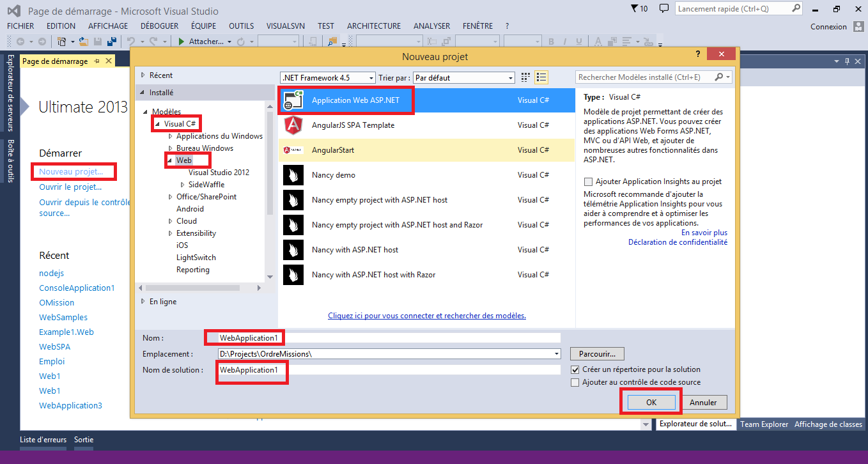Click the Nom project name field

pos(389,337)
